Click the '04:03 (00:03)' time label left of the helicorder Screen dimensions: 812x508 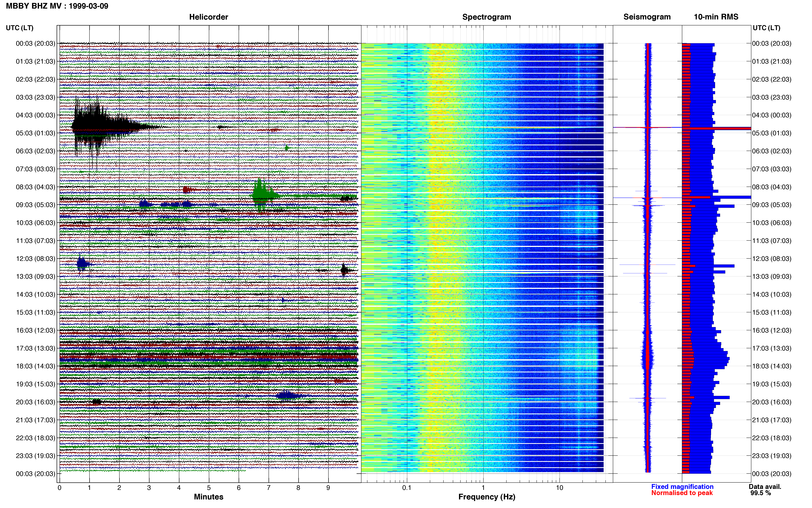click(35, 115)
